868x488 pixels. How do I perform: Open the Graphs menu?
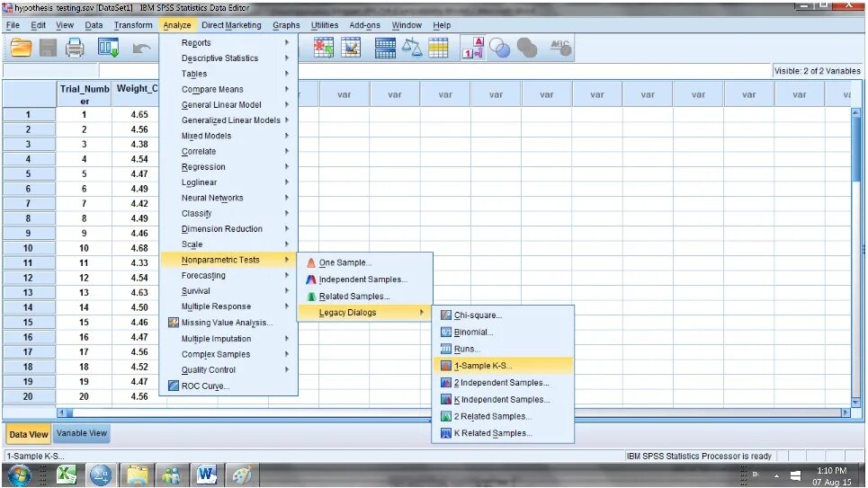coord(286,25)
